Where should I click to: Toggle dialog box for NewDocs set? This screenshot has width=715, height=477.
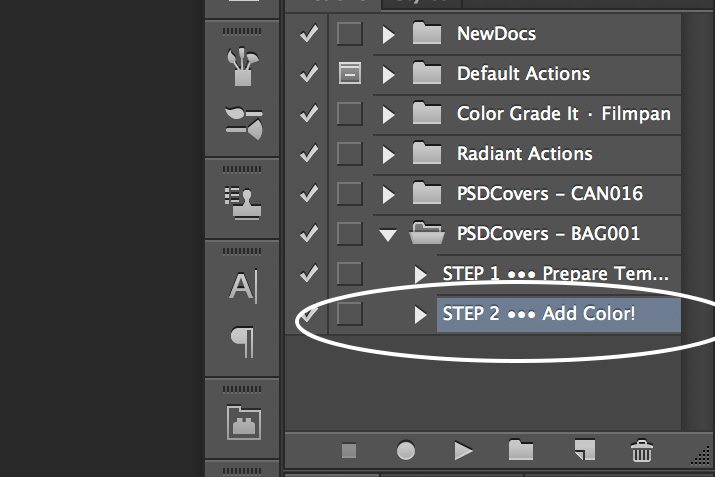(350, 33)
